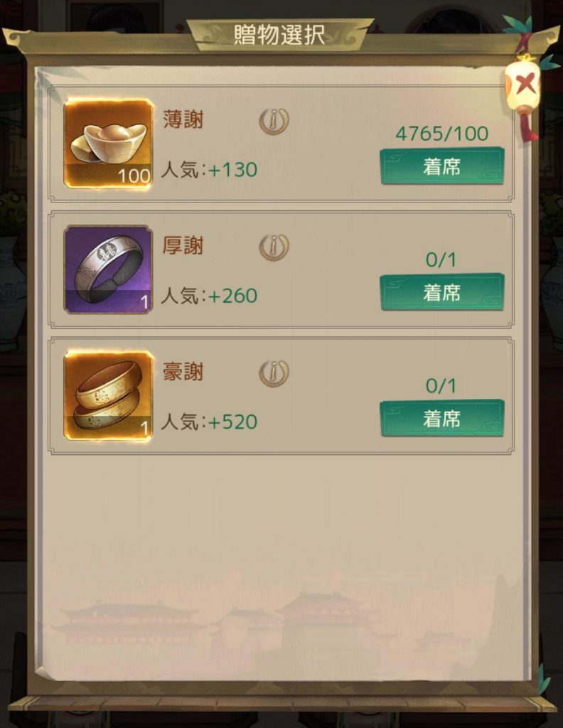Click the 人気:+130 popularity text
Screen dimensions: 563x728
tap(209, 169)
